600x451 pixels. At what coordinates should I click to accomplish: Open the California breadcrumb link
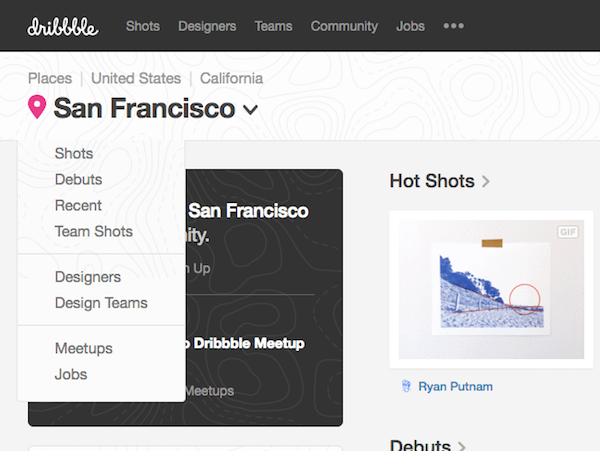231,78
